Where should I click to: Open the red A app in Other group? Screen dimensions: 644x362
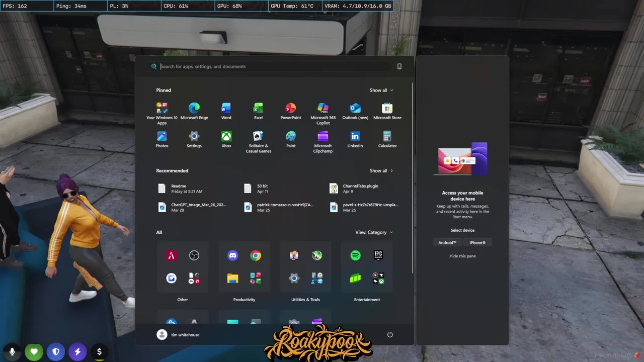coord(171,255)
